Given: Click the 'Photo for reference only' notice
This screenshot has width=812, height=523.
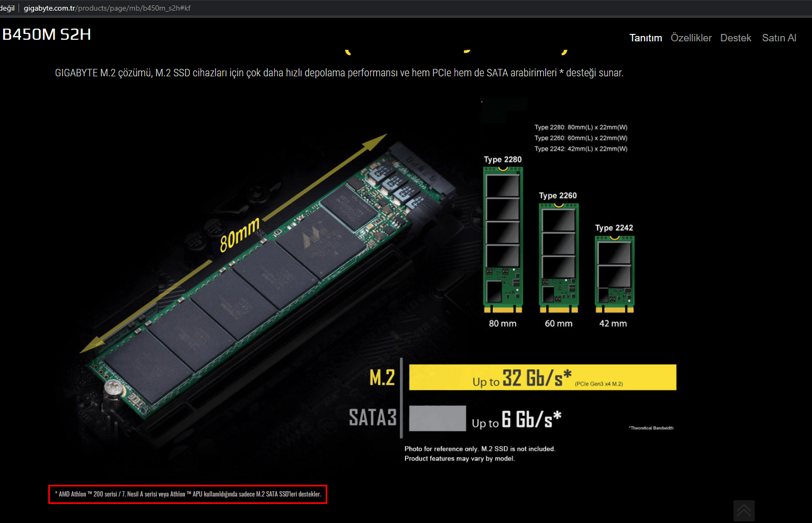Looking at the screenshot, I should (480, 449).
